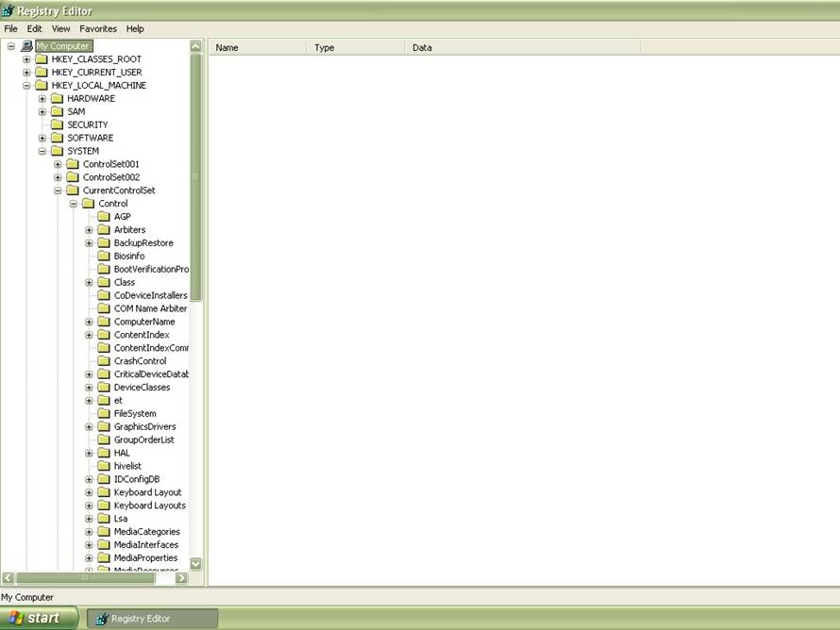
Task: Click the ControlSet001 folder icon
Action: [73, 164]
